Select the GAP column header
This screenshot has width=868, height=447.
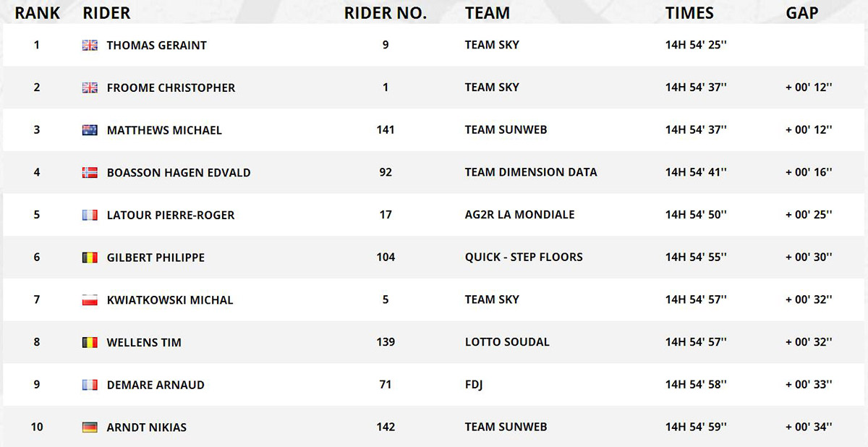pyautogui.click(x=802, y=13)
